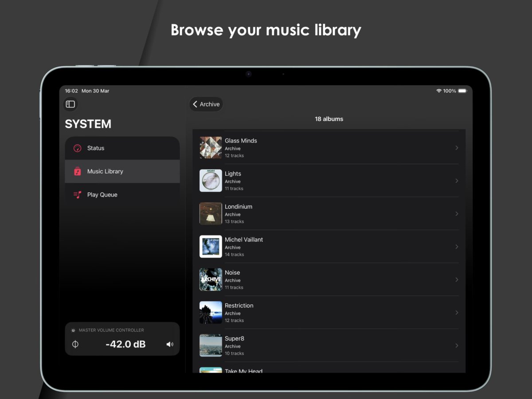
Task: Click the -42.0 dB volume readout
Action: point(125,344)
